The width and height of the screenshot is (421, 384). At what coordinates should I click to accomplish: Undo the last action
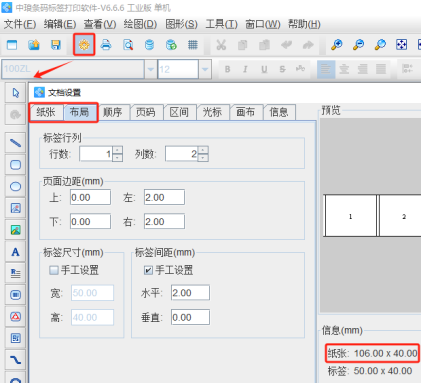[286, 44]
